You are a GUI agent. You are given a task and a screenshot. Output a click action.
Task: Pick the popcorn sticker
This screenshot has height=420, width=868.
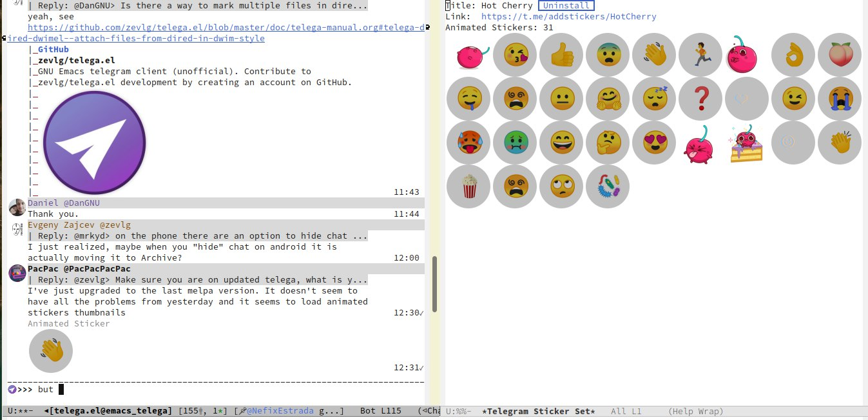click(x=468, y=186)
